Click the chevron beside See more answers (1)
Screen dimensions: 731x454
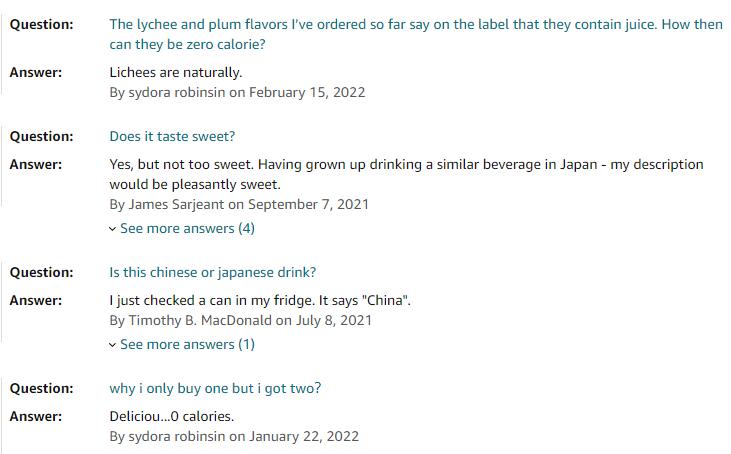112,345
